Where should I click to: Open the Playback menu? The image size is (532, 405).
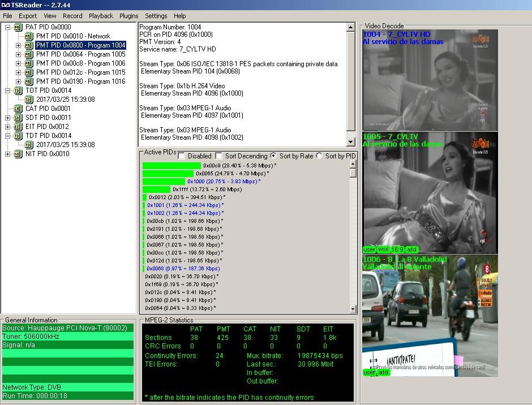[101, 16]
